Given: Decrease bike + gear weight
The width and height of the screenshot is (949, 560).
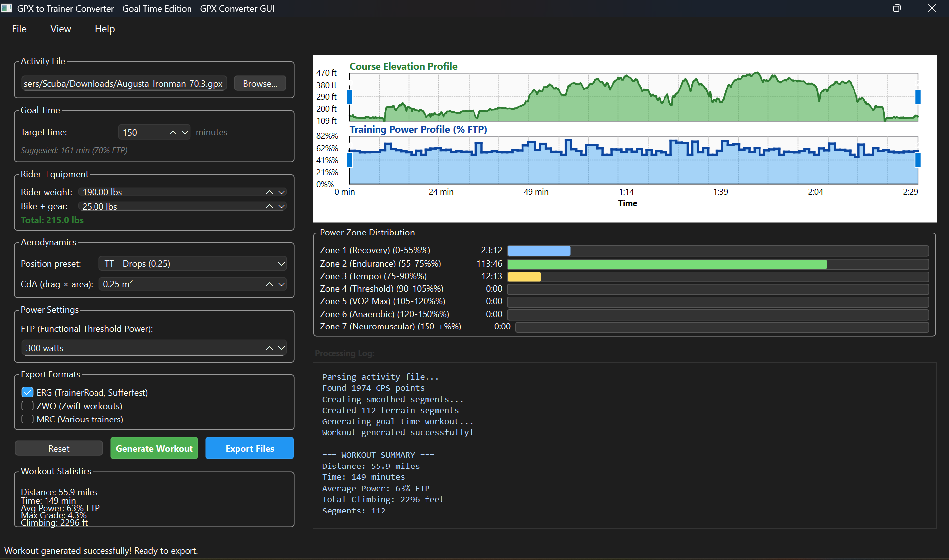Looking at the screenshot, I should point(281,206).
